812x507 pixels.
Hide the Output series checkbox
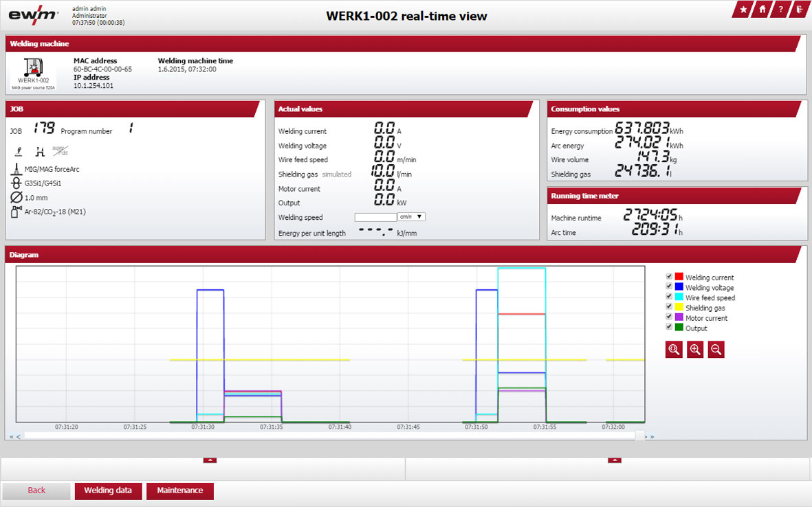point(669,327)
